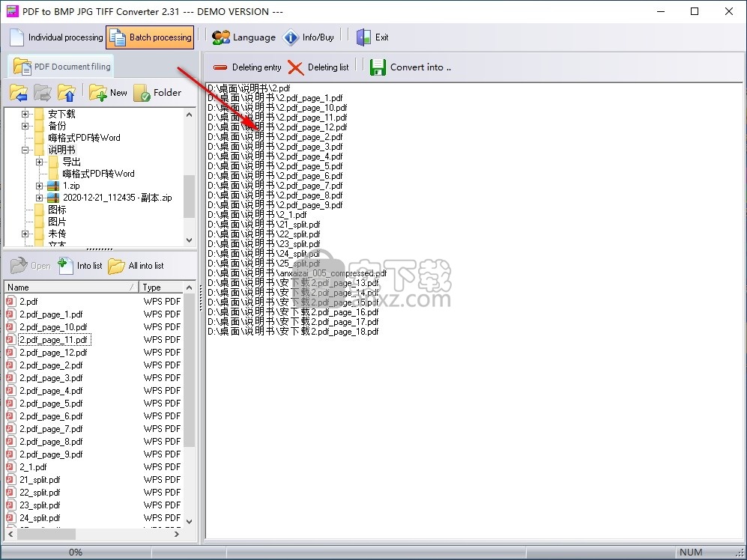Expand the 备份 folder node
Image resolution: width=747 pixels, height=560 pixels.
[x=25, y=126]
